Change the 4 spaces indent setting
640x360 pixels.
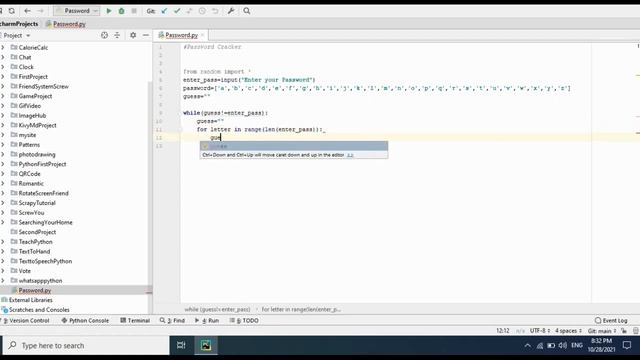[568, 331]
